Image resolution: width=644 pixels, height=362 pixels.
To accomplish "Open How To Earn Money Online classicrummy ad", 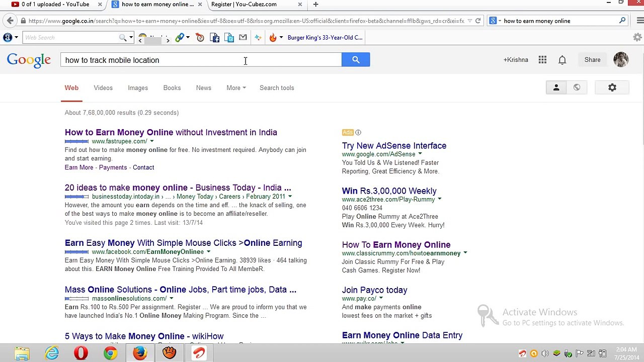I will [x=396, y=245].
